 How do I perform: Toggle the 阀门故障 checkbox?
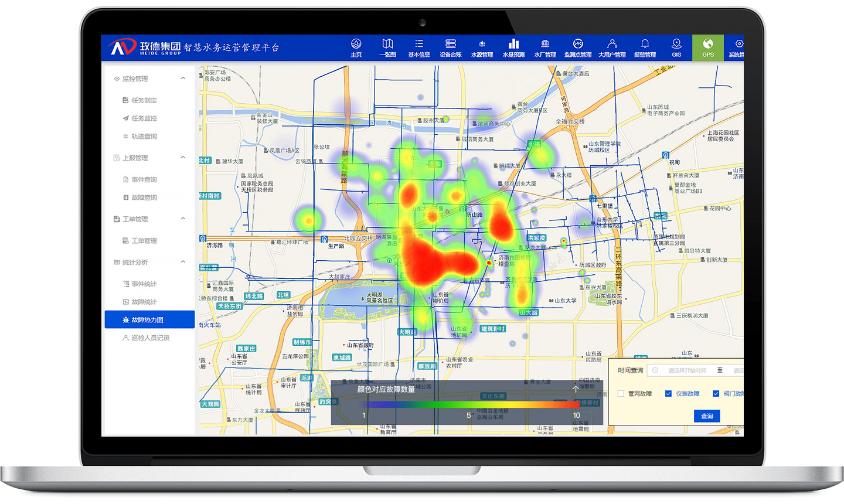click(x=716, y=394)
